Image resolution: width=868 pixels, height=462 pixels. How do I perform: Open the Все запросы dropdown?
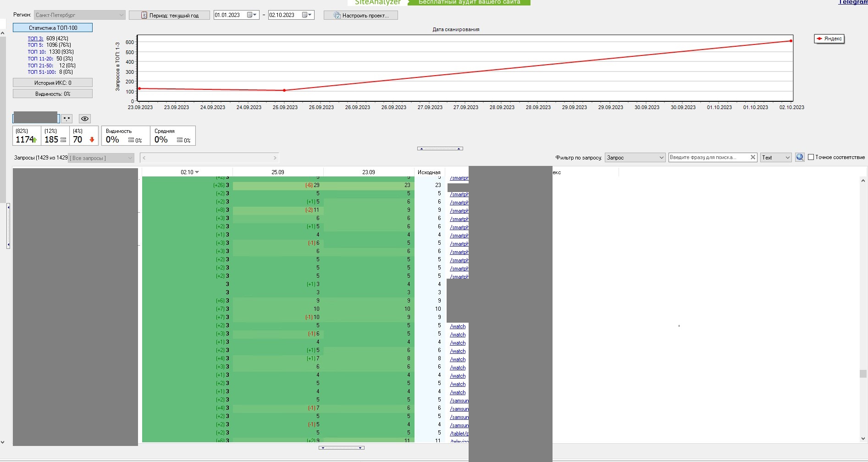click(101, 158)
